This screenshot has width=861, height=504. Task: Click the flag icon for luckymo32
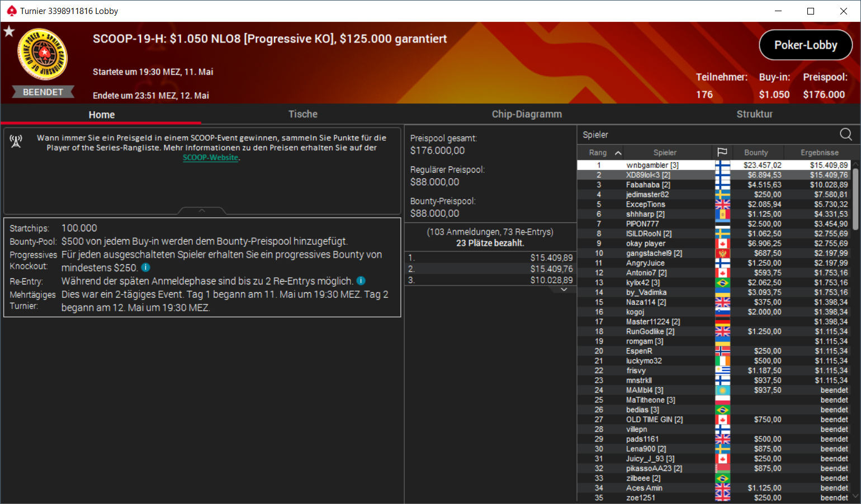[722, 361]
